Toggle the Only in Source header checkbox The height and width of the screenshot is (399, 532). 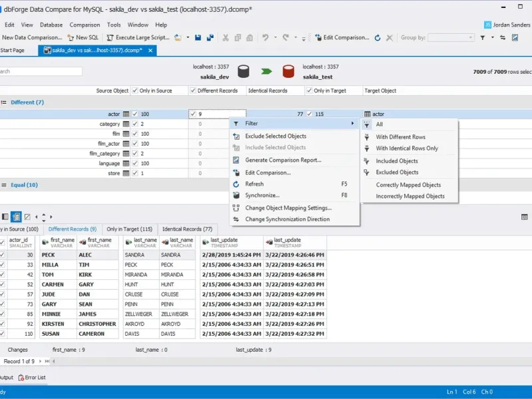[135, 90]
